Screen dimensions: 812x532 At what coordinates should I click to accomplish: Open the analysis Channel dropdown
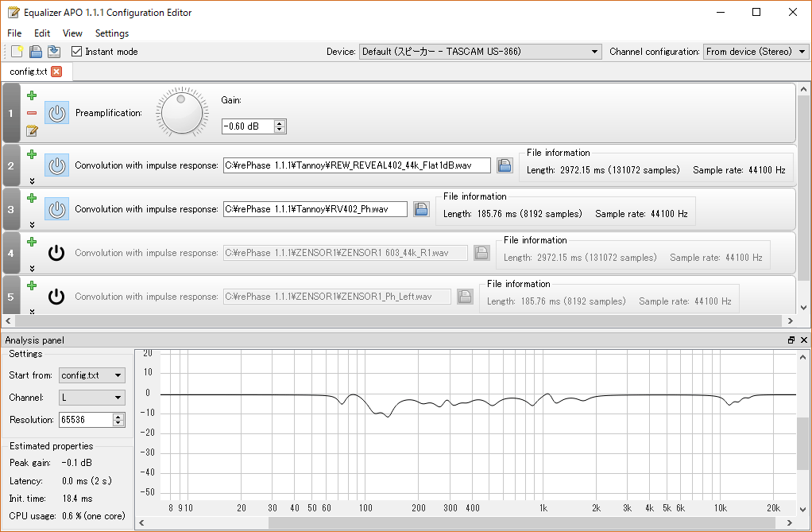tap(91, 397)
